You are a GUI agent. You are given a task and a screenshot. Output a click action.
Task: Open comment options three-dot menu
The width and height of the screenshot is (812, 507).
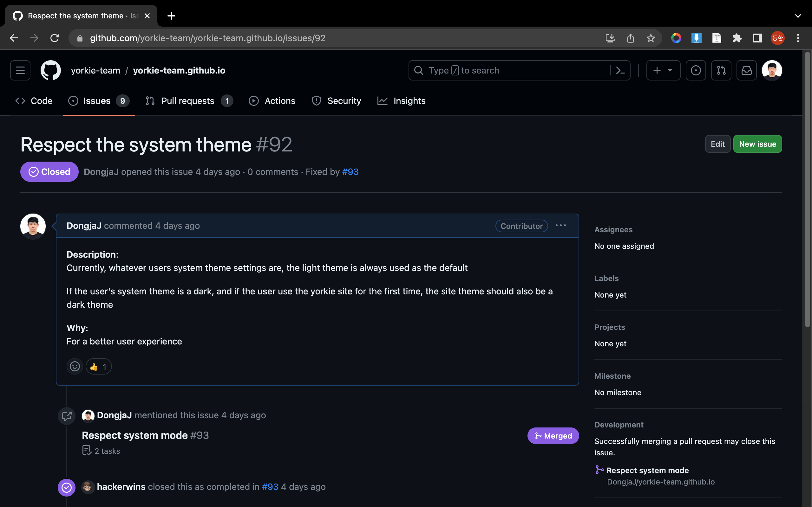[561, 226]
